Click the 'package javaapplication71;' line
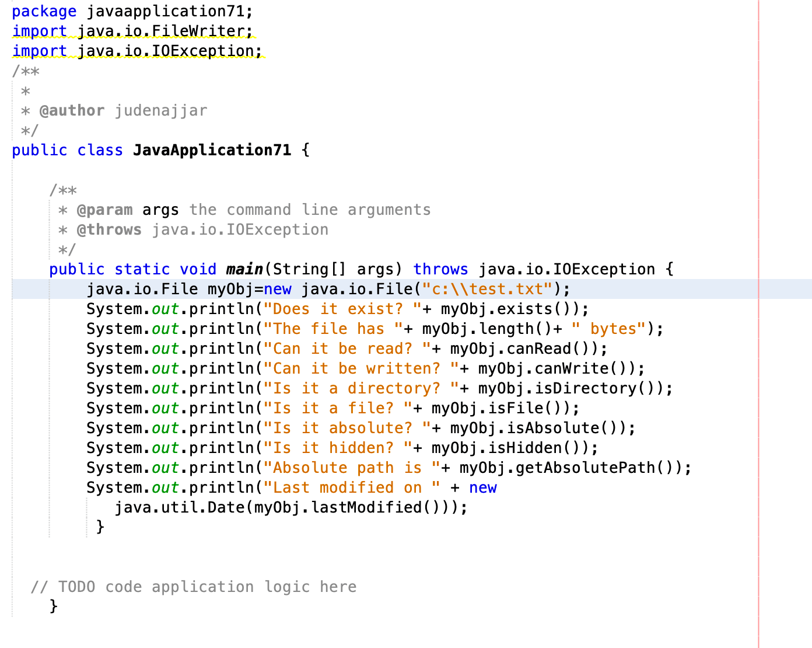Image resolution: width=812 pixels, height=648 pixels. [x=132, y=12]
